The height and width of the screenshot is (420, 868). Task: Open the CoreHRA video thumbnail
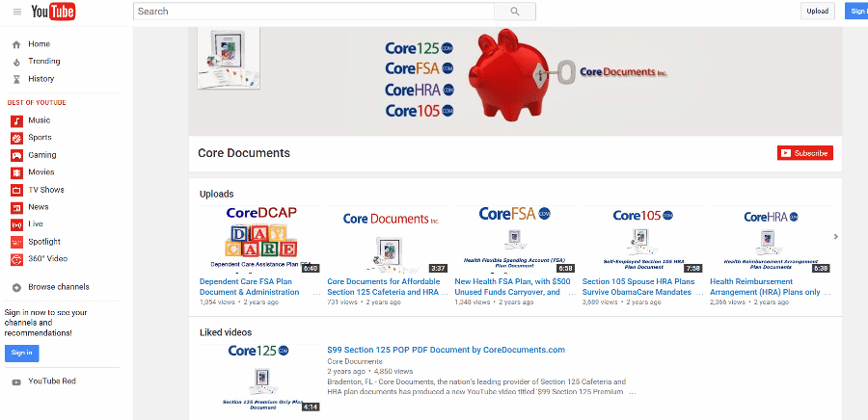[x=770, y=239]
